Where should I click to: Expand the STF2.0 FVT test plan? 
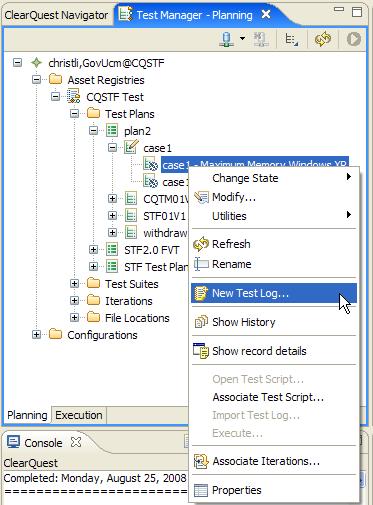coord(93,250)
